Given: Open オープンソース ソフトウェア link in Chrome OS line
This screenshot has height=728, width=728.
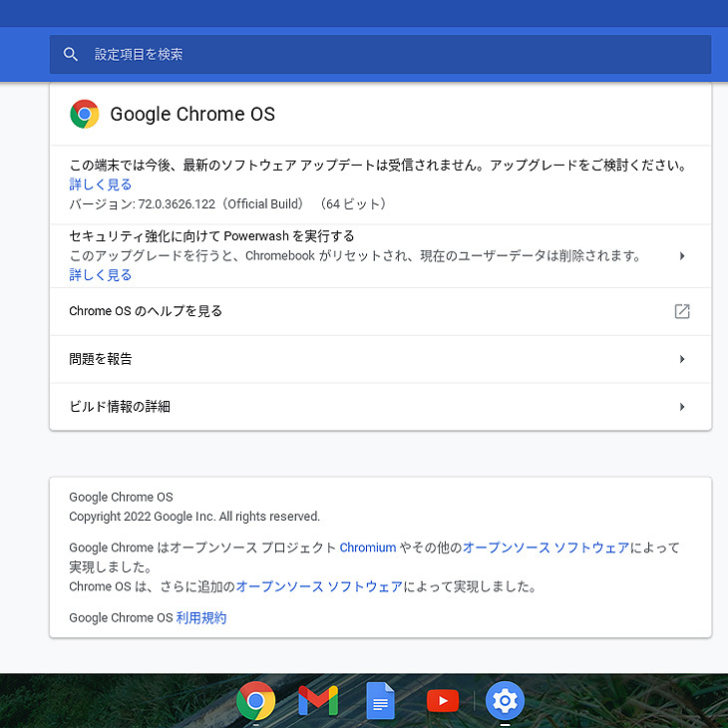Looking at the screenshot, I should [319, 586].
